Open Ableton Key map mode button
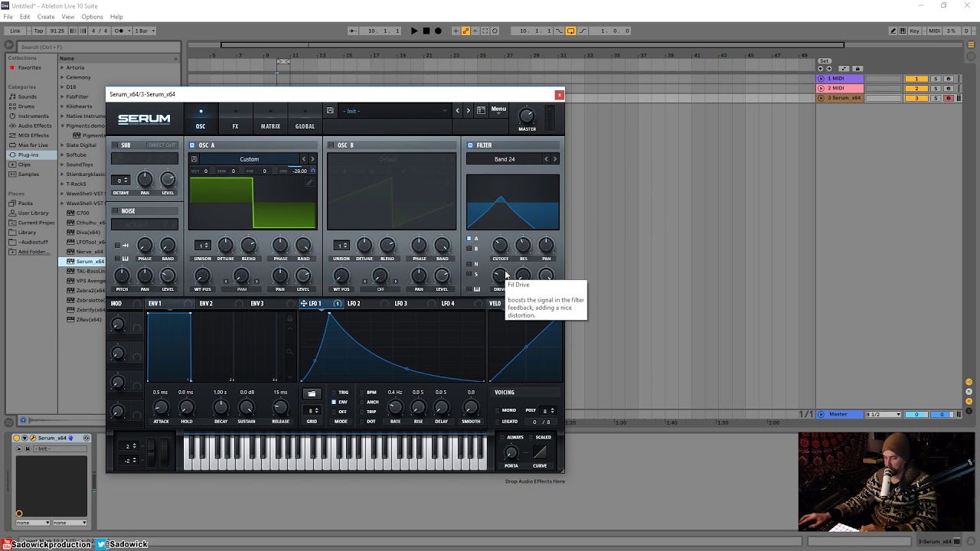 914,31
